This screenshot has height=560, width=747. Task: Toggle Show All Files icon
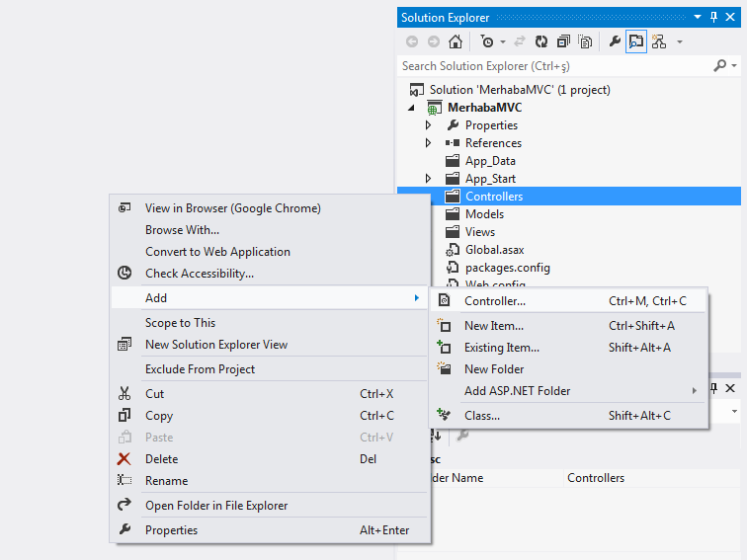pos(585,41)
